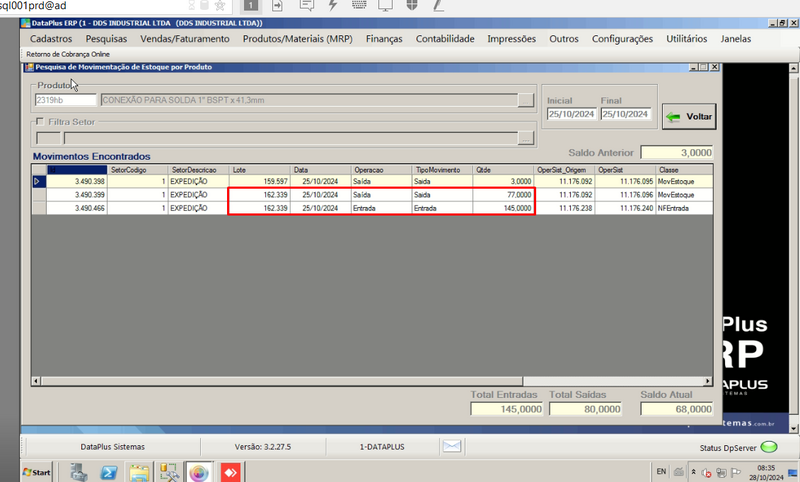
Task: Open the Janelas menu
Action: pos(735,39)
